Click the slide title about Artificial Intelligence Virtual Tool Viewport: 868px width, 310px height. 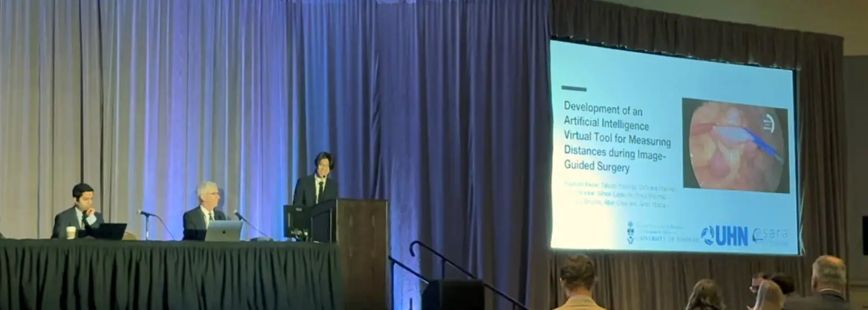[616, 137]
